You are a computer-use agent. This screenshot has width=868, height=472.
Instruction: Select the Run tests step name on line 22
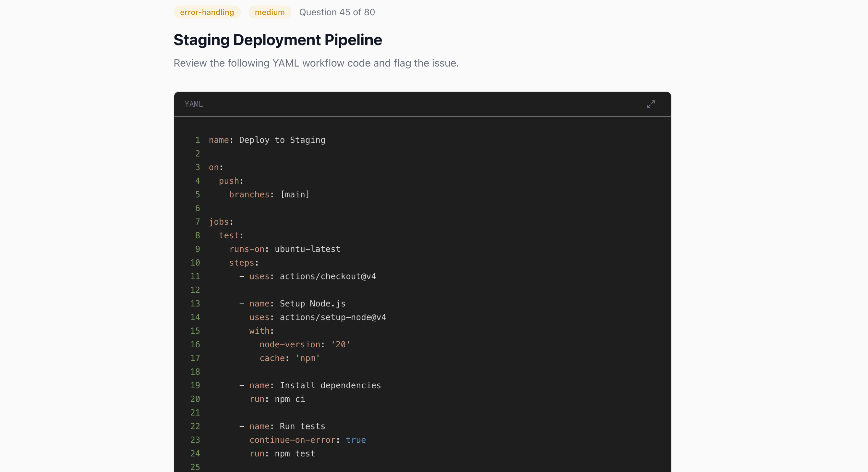point(302,426)
